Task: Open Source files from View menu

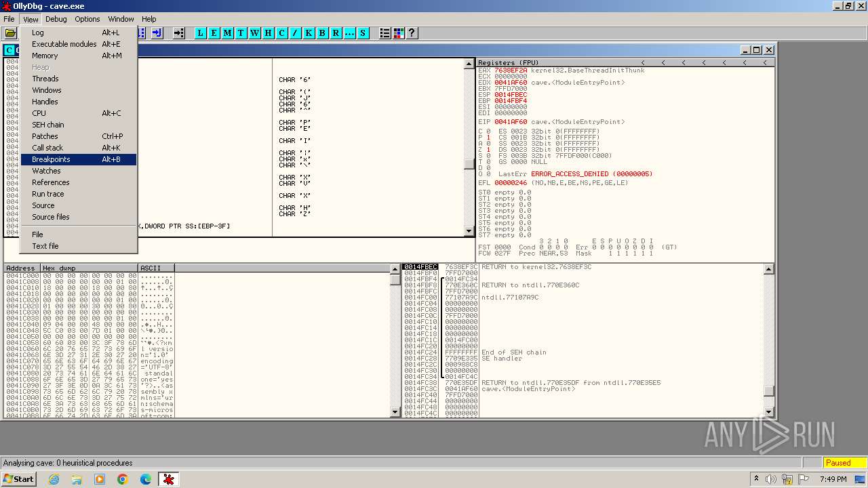Action: pos(79,217)
